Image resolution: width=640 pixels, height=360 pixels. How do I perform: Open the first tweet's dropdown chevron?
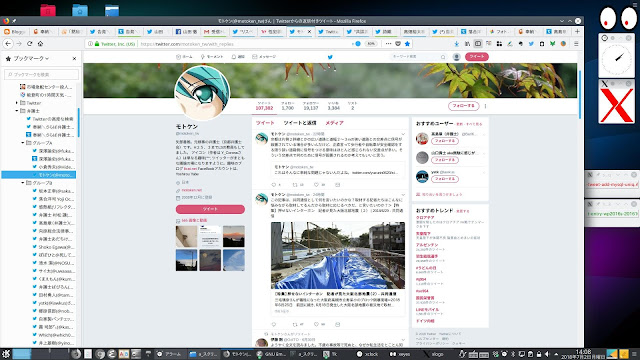403,134
